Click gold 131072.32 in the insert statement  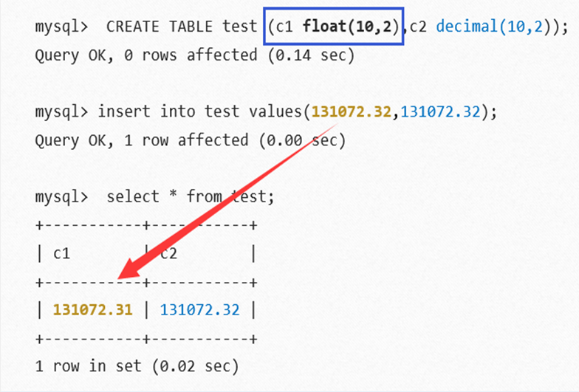point(352,112)
